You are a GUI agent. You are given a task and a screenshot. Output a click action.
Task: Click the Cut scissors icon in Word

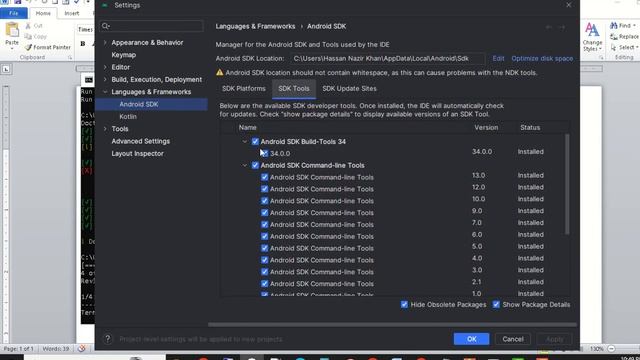click(x=28, y=26)
